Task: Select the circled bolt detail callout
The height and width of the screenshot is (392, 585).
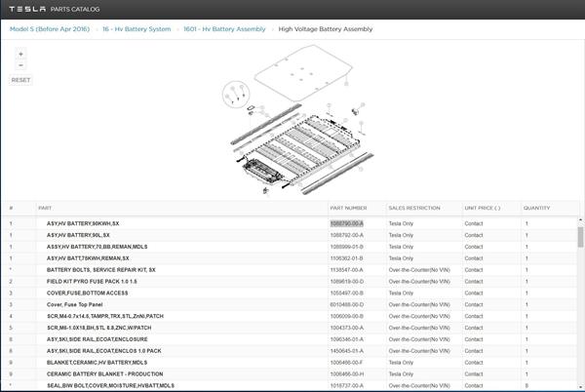Action: tap(234, 93)
